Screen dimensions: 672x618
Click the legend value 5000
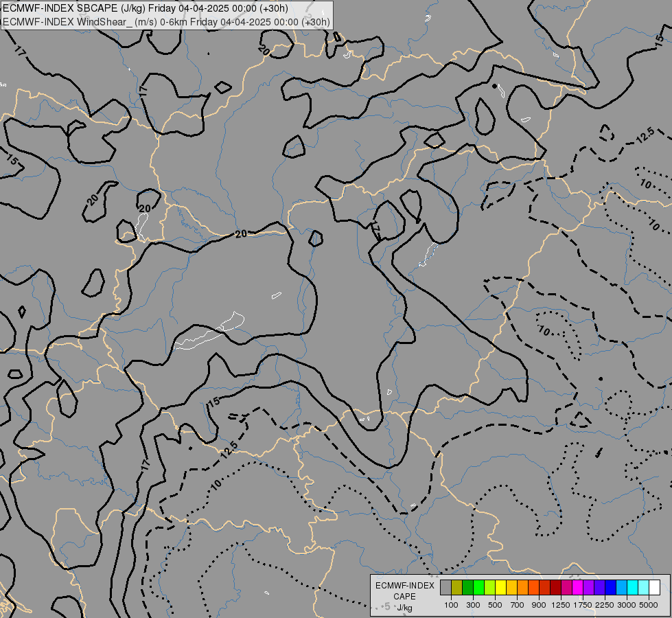649,605
